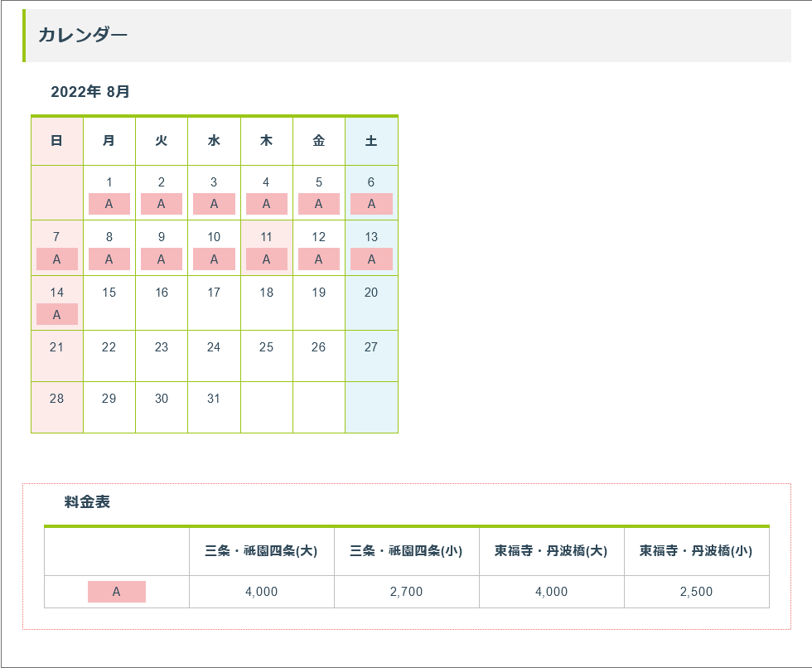This screenshot has width=812, height=668.
Task: Click the A legend swatch in price table
Action: [117, 592]
